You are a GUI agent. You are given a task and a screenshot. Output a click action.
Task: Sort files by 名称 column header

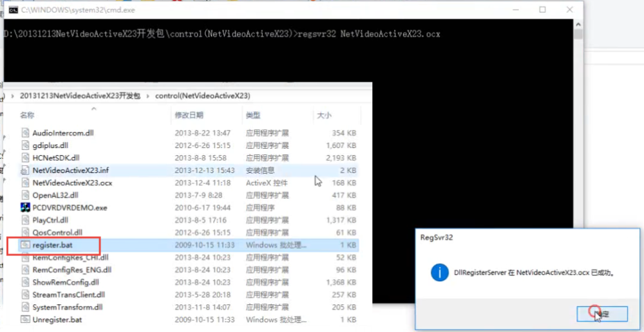tap(27, 115)
